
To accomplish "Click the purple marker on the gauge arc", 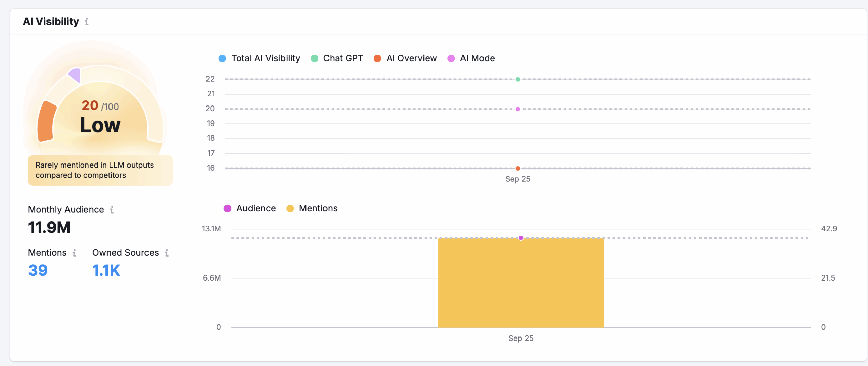I will tap(75, 74).
